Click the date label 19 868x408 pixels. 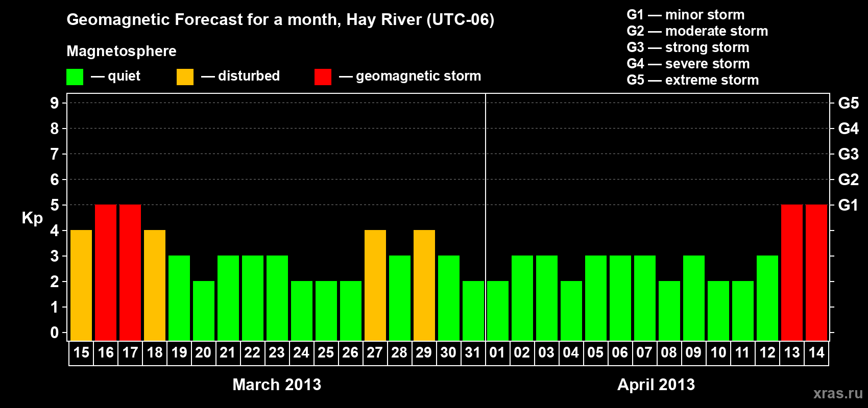click(179, 352)
